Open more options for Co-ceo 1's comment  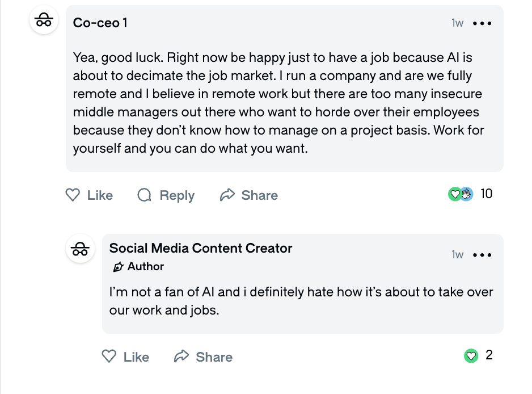pyautogui.click(x=482, y=23)
